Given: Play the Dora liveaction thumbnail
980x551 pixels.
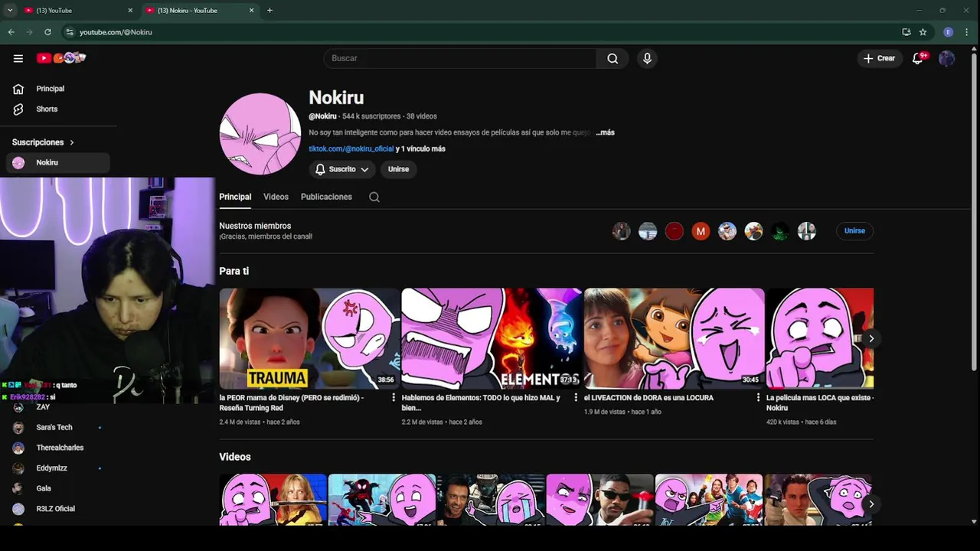Looking at the screenshot, I should [674, 338].
